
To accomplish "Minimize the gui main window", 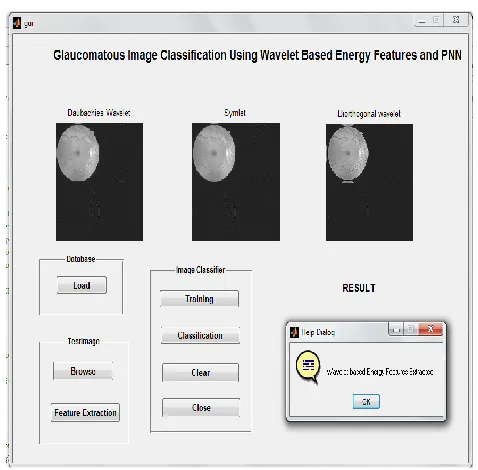I will pos(422,21).
